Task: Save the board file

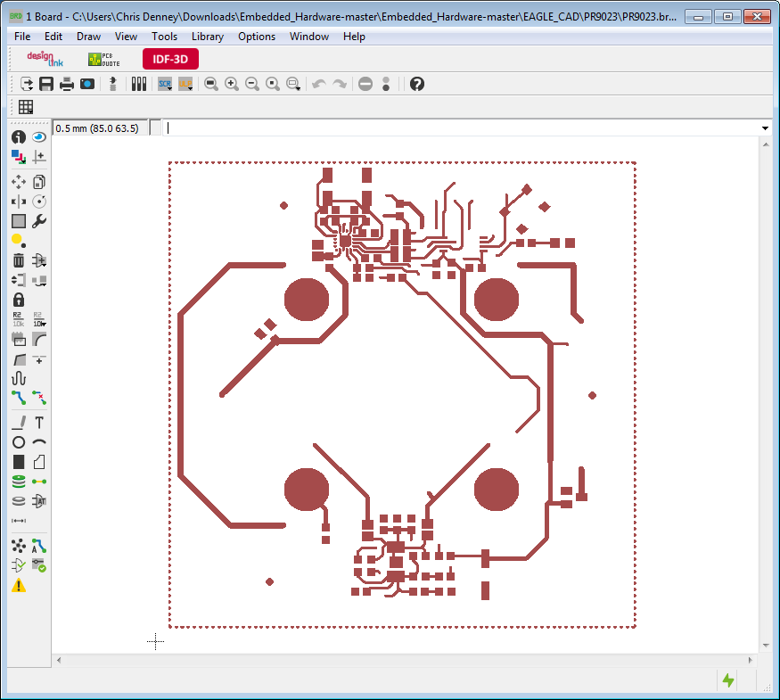Action: point(46,84)
